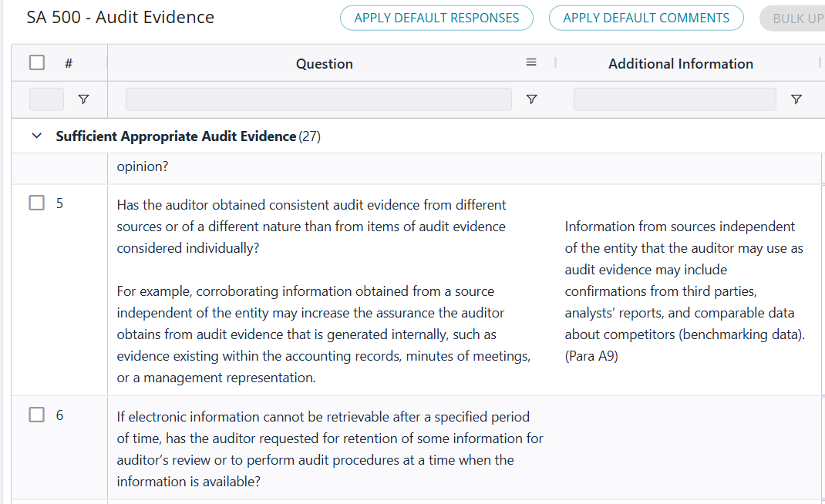
Task: Click the Additional Information filter text field
Action: [x=675, y=99]
